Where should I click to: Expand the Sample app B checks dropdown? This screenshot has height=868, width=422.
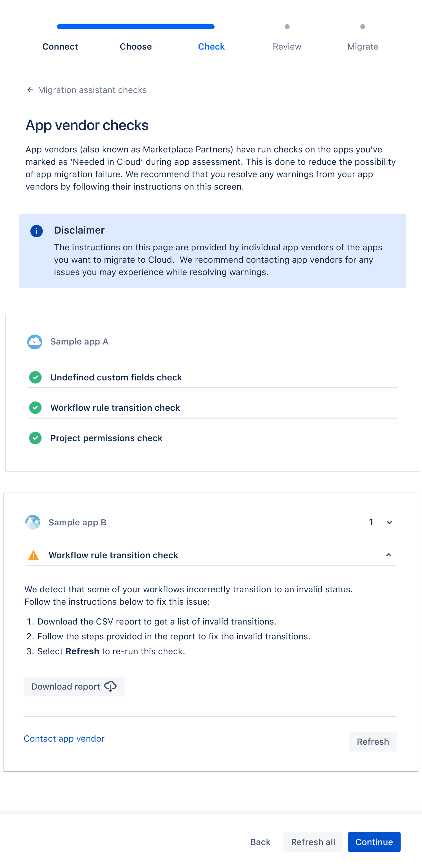[x=389, y=522]
